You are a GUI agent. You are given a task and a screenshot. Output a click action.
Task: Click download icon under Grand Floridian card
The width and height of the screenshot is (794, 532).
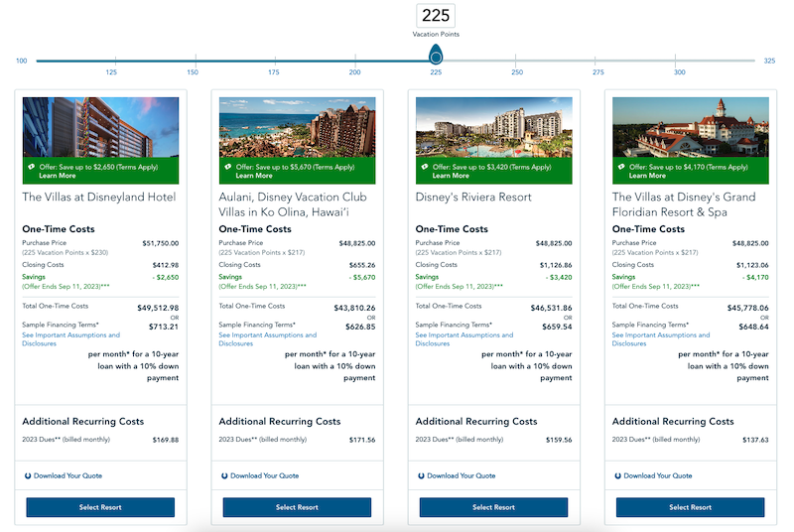[x=617, y=475]
